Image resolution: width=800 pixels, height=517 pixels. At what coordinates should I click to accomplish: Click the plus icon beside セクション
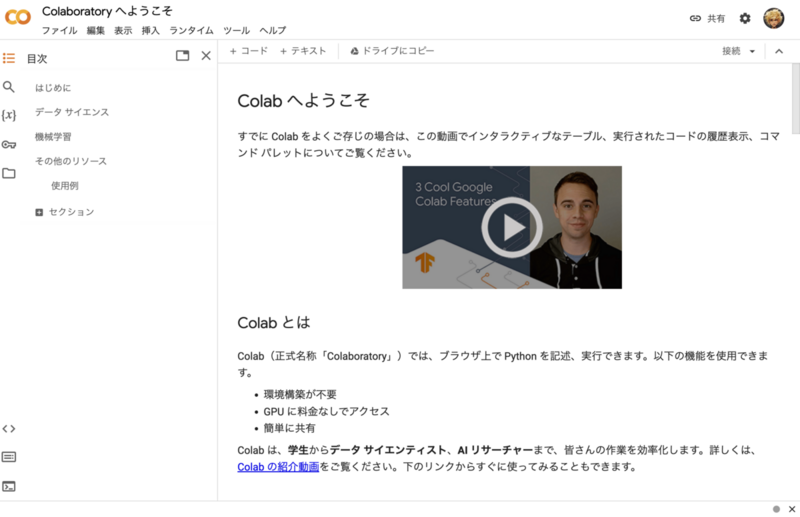(39, 212)
